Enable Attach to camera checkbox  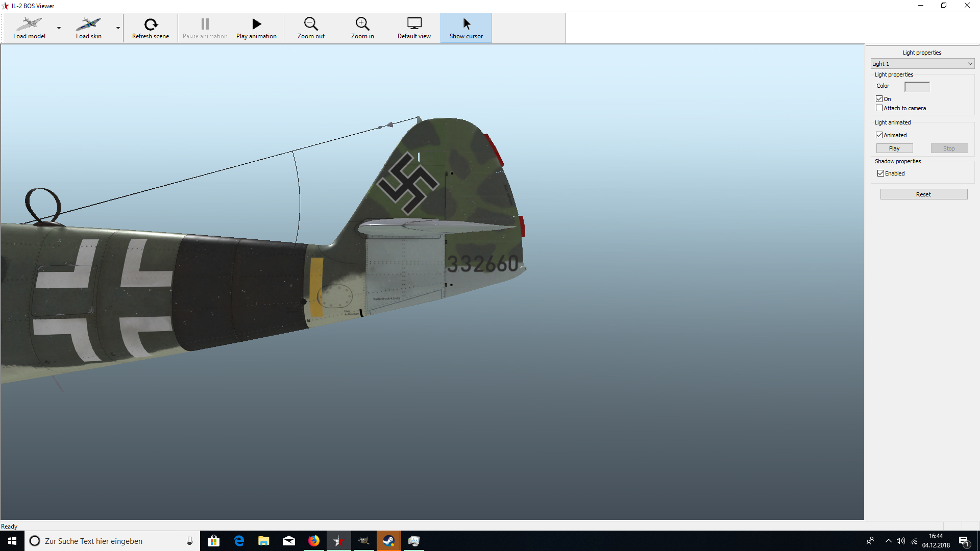(879, 108)
